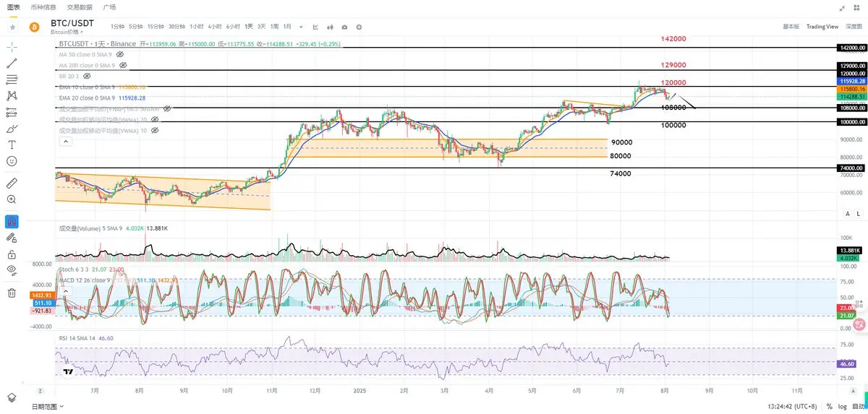Show the hidden BB 20 2 indicator
The width and height of the screenshot is (868, 414).
pyautogui.click(x=87, y=76)
